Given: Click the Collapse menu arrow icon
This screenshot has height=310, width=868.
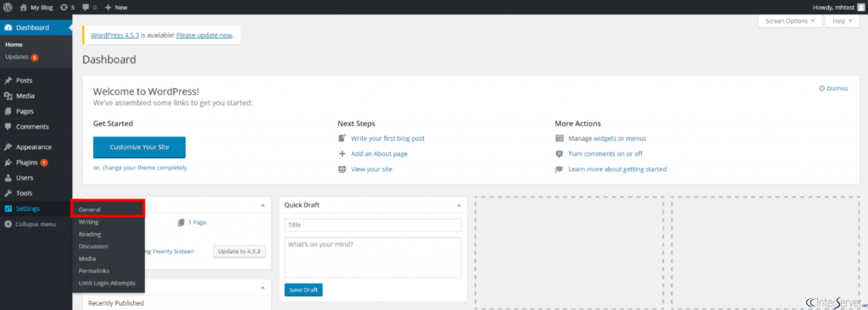Looking at the screenshot, I should (x=8, y=224).
